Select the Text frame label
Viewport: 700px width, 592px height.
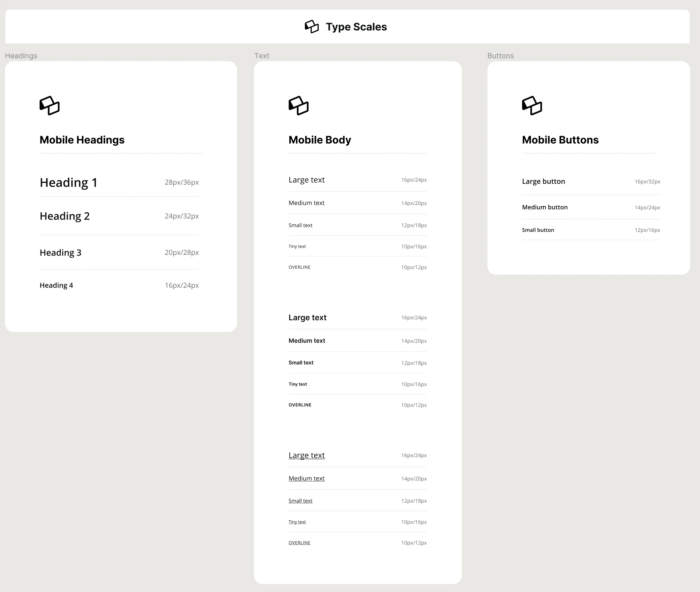tap(261, 56)
